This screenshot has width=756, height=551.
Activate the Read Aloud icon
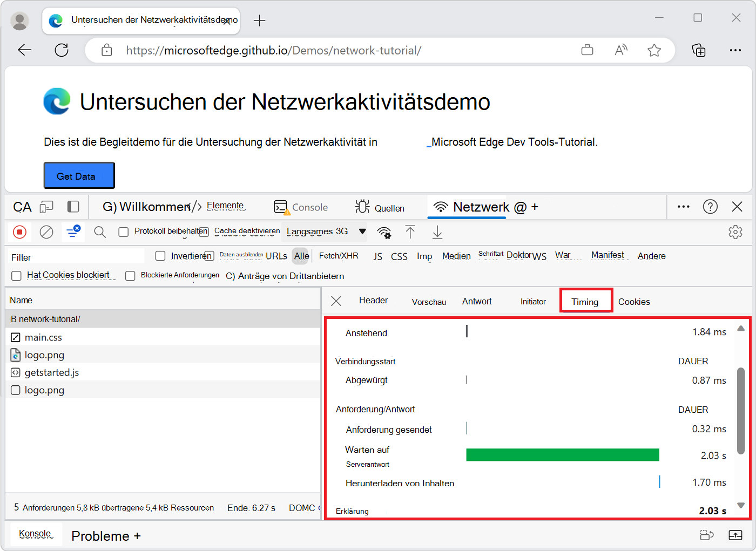(x=621, y=50)
